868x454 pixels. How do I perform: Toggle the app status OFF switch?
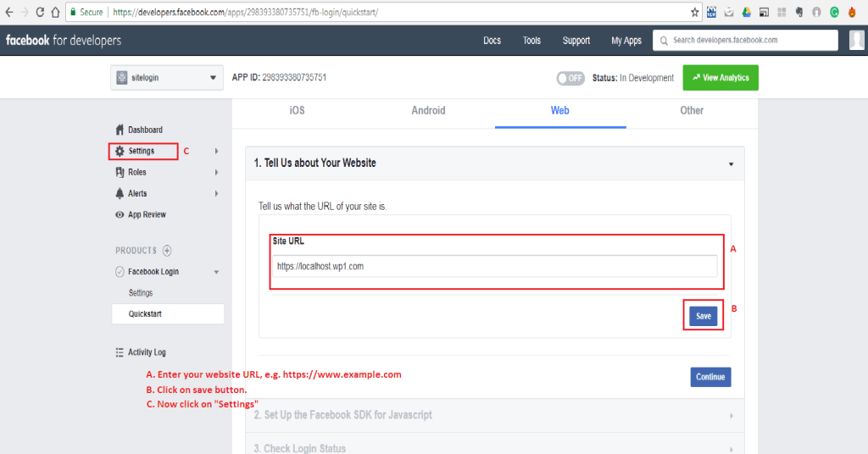tap(570, 78)
